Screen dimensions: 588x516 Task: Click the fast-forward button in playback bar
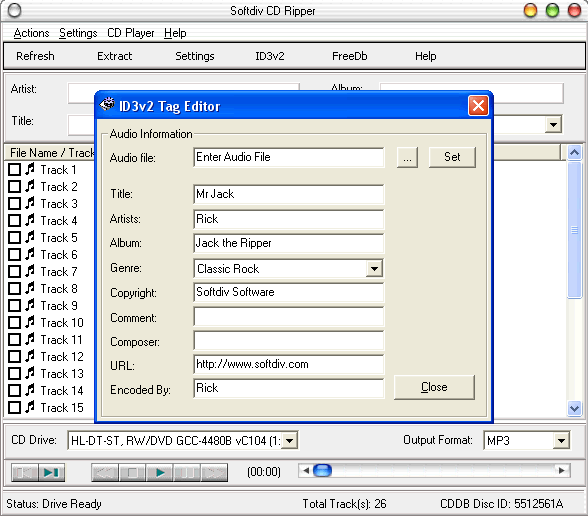coord(214,472)
